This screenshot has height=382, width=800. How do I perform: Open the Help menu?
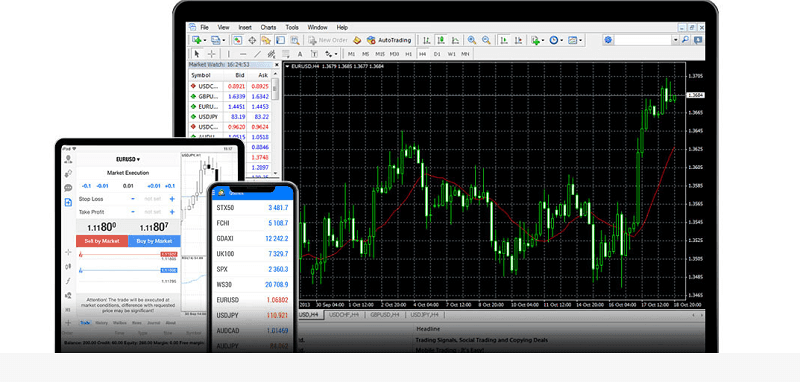pos(342,27)
